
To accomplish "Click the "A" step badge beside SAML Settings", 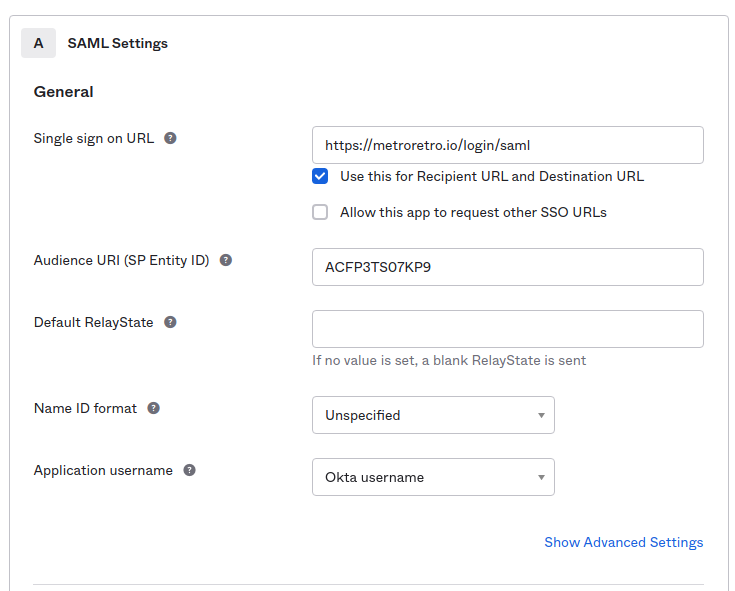I will point(39,43).
